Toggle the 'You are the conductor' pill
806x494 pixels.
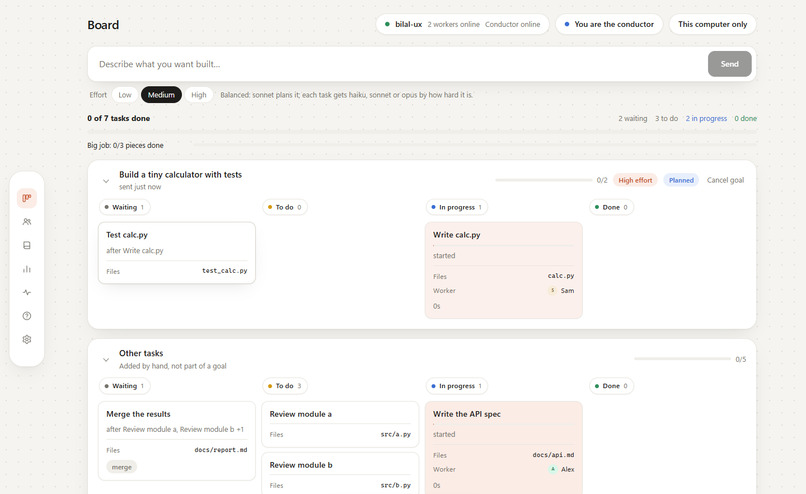click(609, 24)
